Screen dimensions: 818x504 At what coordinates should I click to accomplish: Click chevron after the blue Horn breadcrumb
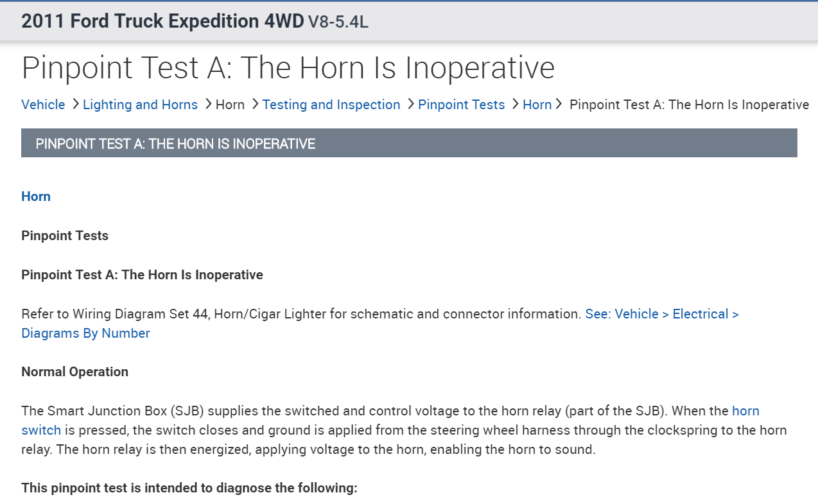coord(559,104)
